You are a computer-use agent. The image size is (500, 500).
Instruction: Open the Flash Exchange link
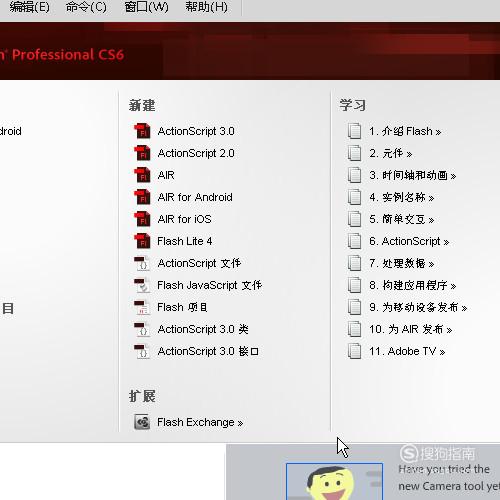coord(200,422)
